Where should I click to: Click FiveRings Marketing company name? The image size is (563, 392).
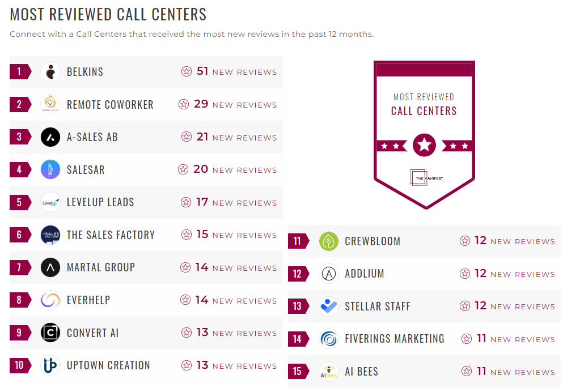tap(395, 339)
